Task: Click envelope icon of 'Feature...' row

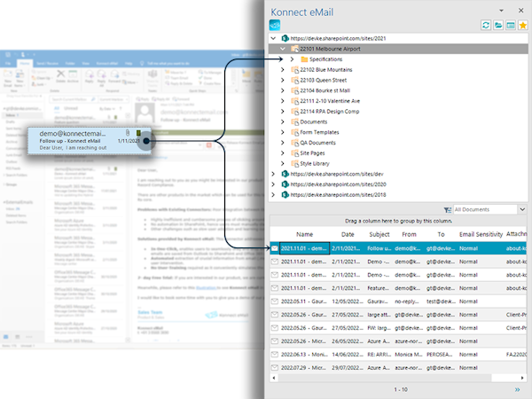Action: point(275,288)
